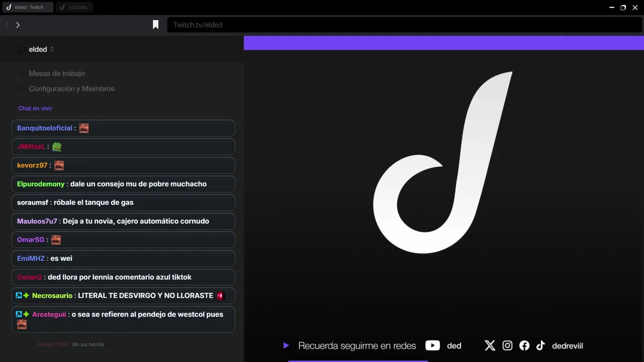Click the 'dedreviil' social handle

tap(568, 346)
